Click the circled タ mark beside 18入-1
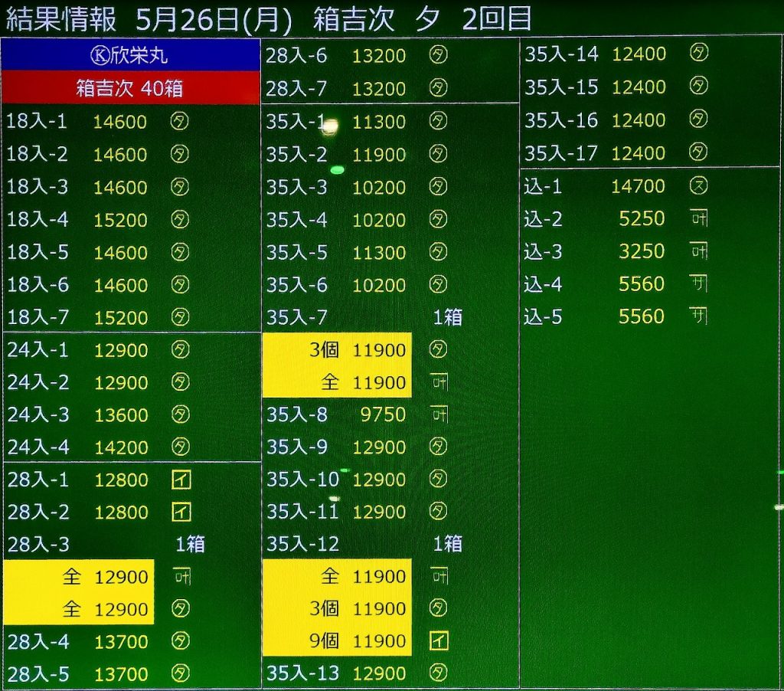Viewport: 784px width, 691px height. pyautogui.click(x=179, y=121)
